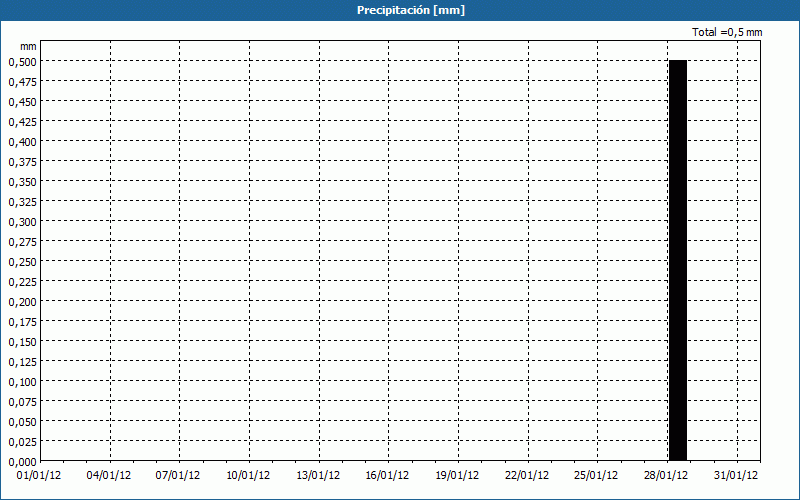Click the Total =0,5 mm label
Screen dimensions: 800x500
(x=727, y=32)
